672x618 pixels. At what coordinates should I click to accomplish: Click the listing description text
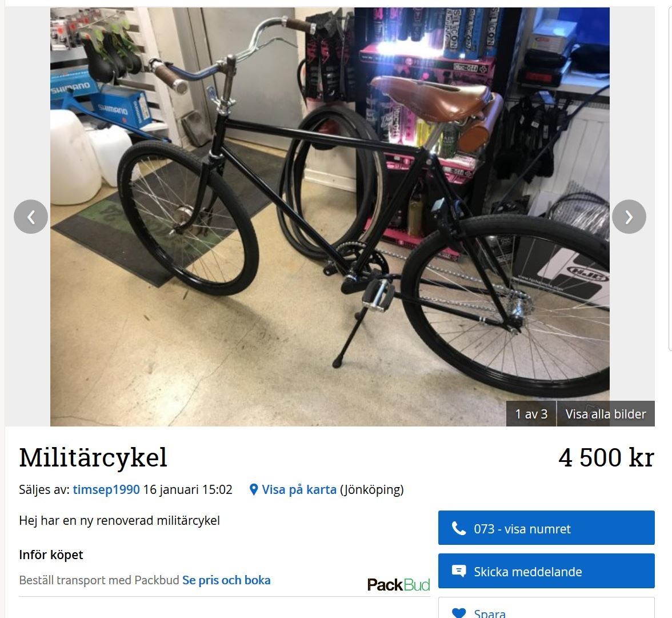pyautogui.click(x=119, y=521)
